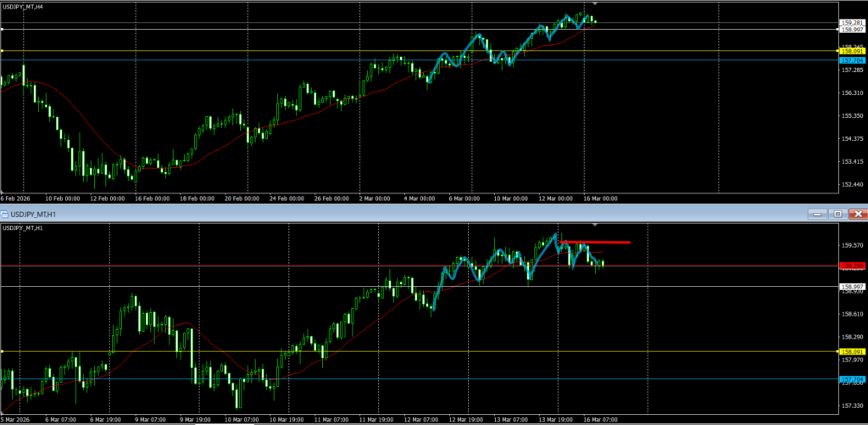Select the blue 157.704 price label on H4 chart
Screen dimensions: 868x425
pyautogui.click(x=852, y=61)
